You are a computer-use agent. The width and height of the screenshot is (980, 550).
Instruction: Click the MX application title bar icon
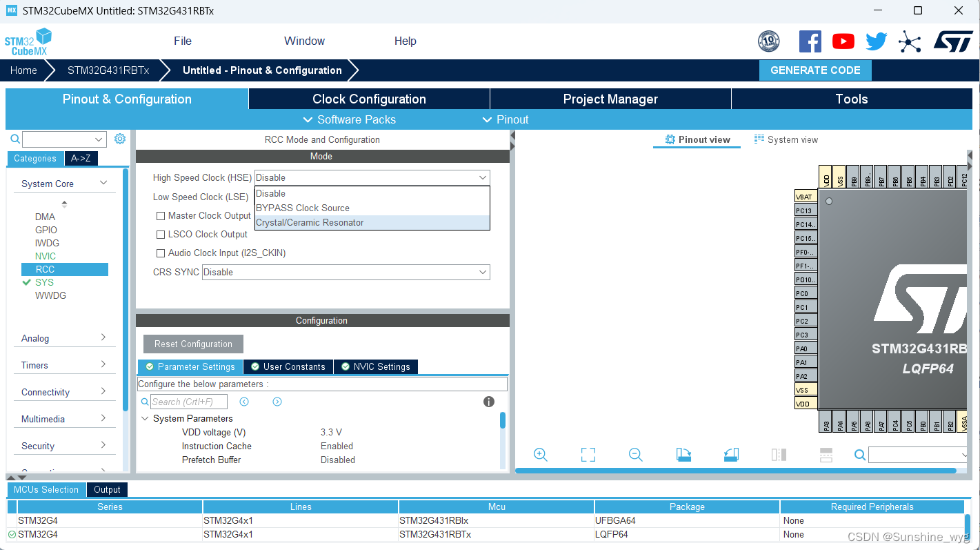(x=11, y=10)
